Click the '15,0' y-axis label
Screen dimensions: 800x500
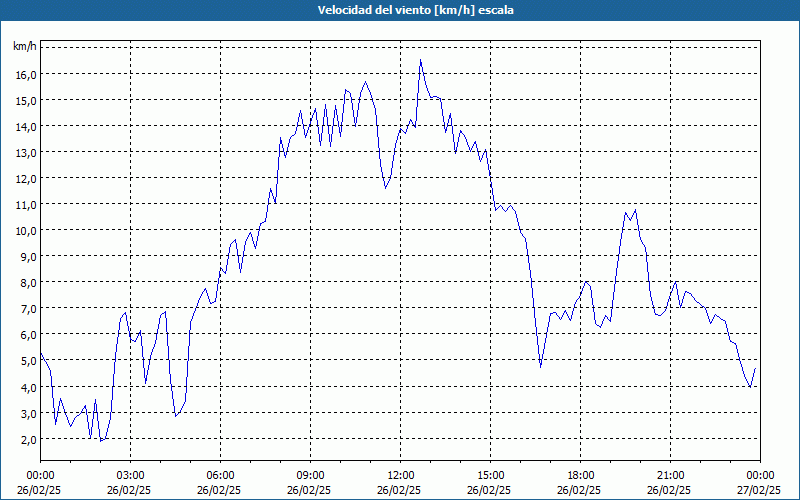pos(27,101)
